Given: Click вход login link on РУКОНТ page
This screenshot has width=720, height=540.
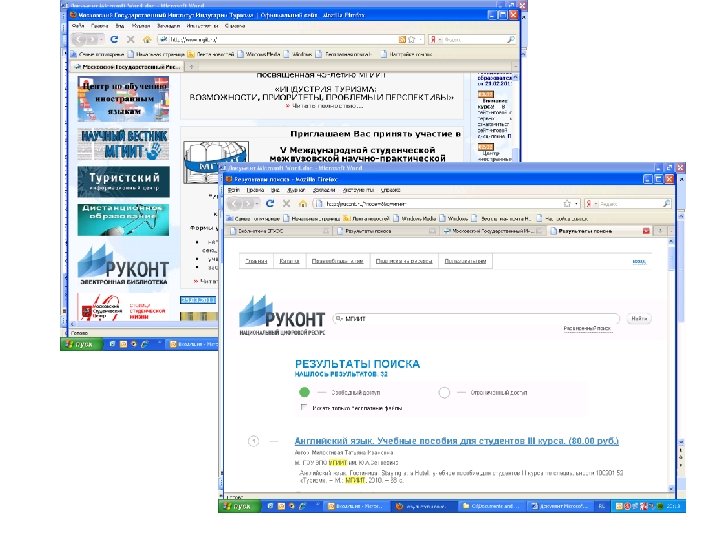Looking at the screenshot, I should 639,261.
